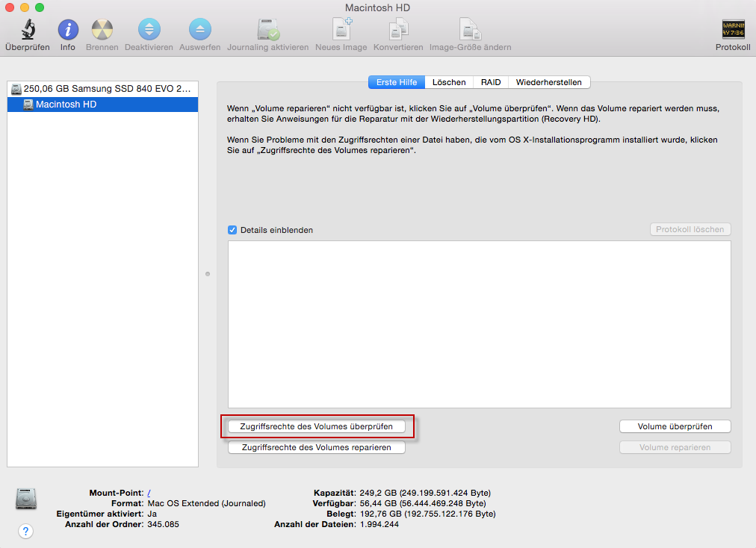Click the Format value Mac OS Extended (Journaled)
The image size is (756, 548).
coord(206,503)
